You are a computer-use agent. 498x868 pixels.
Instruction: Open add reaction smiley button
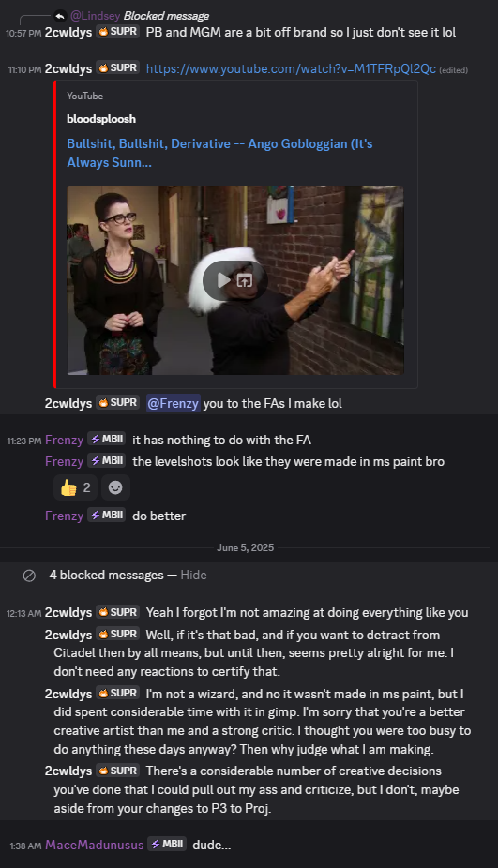[115, 487]
